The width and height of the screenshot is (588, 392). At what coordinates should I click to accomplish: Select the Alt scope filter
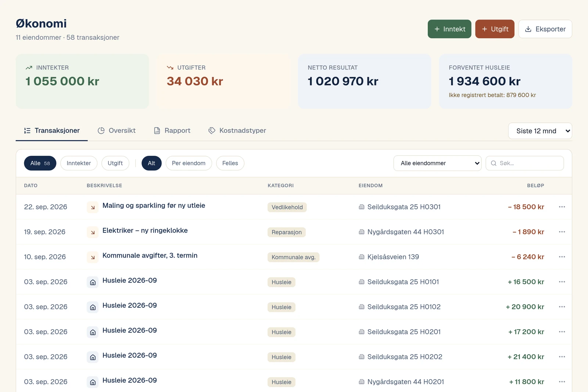tap(151, 163)
